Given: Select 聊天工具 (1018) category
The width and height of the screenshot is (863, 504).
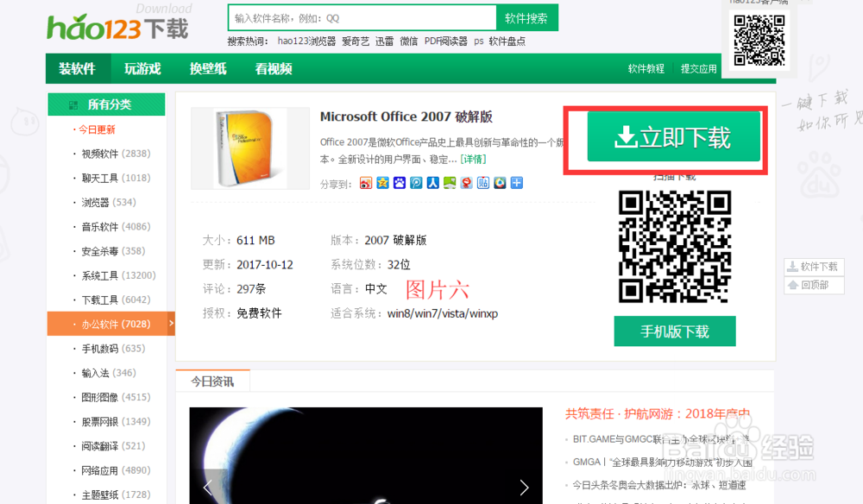Looking at the screenshot, I should (116, 179).
